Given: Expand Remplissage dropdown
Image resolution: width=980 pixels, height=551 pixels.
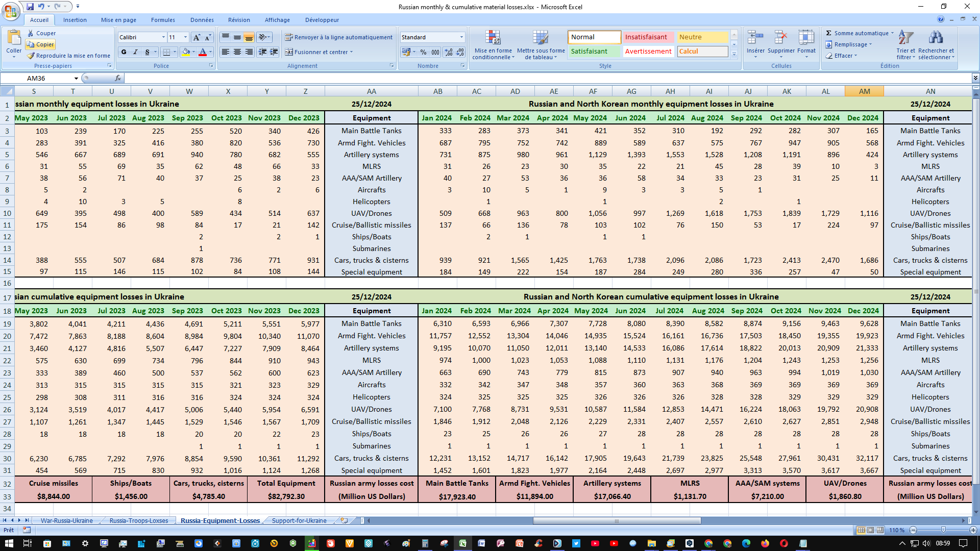Looking at the screenshot, I should [870, 44].
